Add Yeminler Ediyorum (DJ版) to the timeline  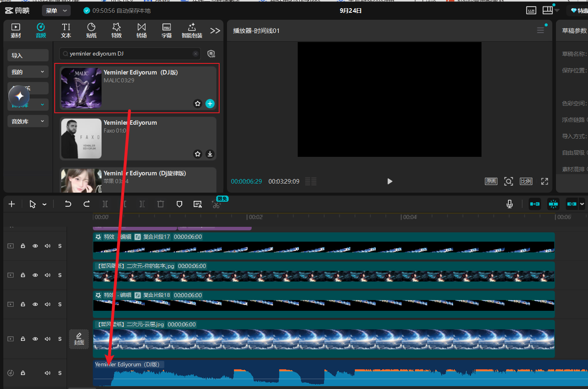[x=210, y=104]
